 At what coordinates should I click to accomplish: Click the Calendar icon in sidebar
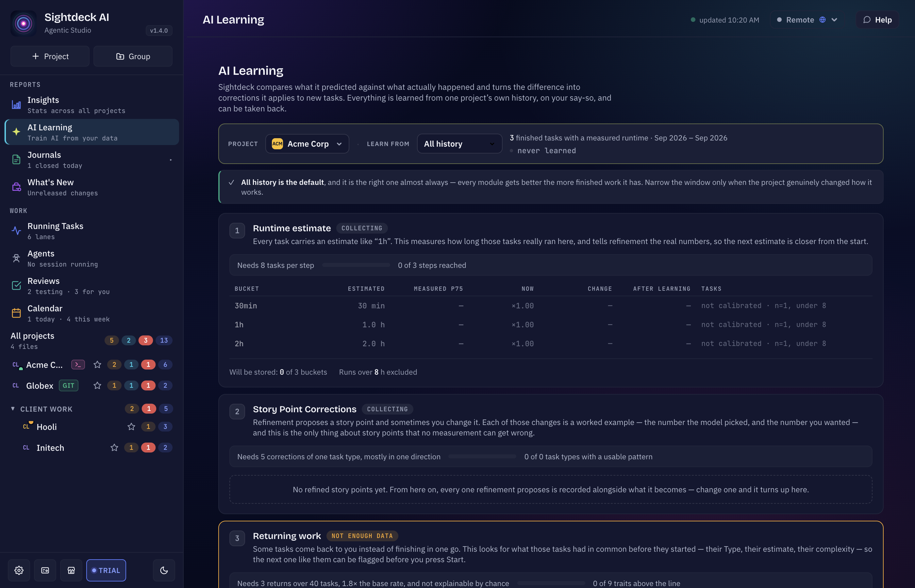click(x=16, y=313)
